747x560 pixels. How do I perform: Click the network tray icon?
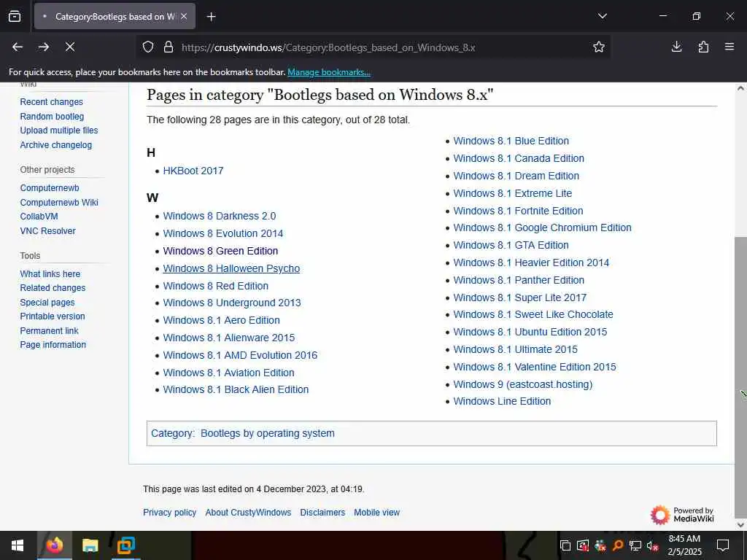[635, 545]
